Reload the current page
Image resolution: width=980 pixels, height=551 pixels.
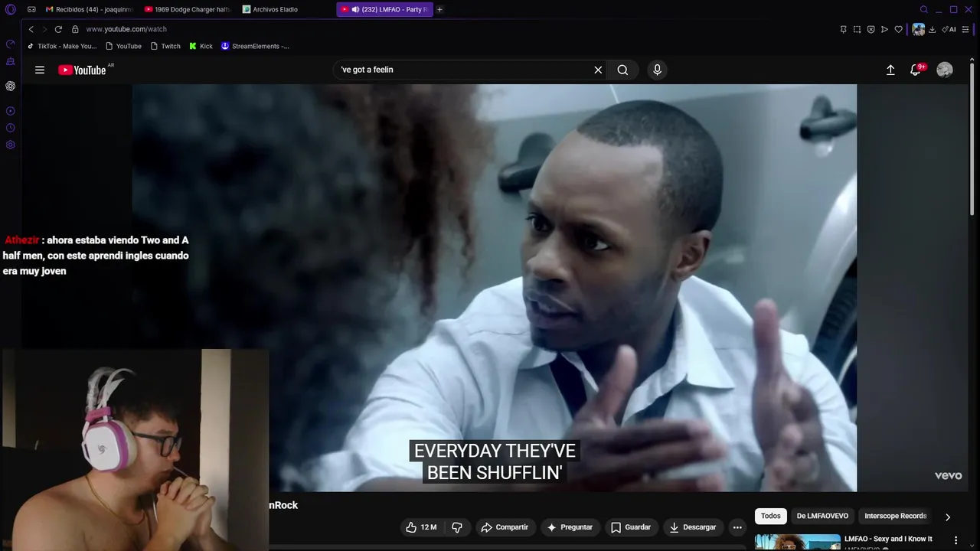(x=58, y=29)
